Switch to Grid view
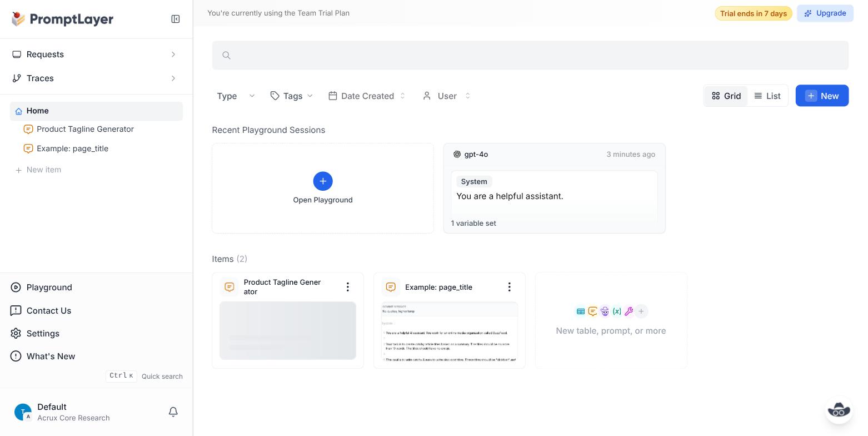This screenshot has width=868, height=436. click(x=726, y=96)
